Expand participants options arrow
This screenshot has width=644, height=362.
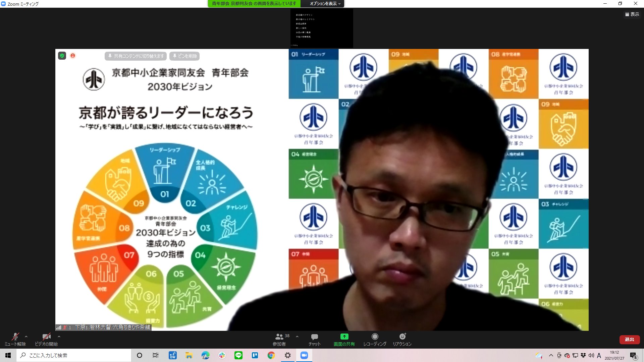coord(297,337)
